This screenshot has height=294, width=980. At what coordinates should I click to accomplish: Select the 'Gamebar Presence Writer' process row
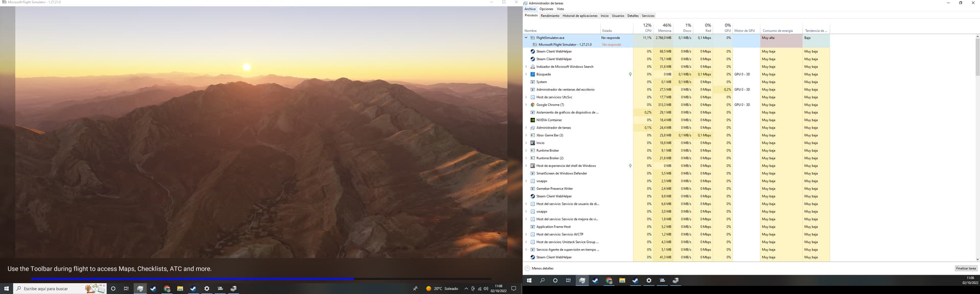tap(676, 189)
